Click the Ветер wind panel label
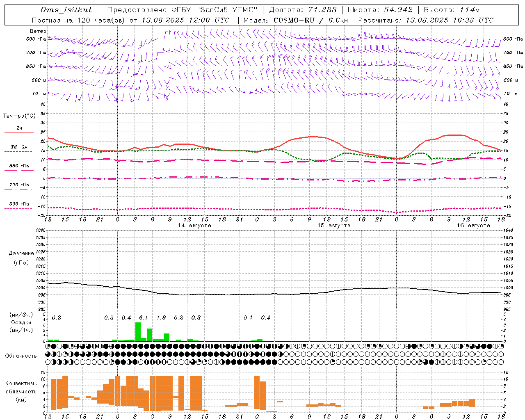This screenshot has height=420, width=525. tap(38, 31)
